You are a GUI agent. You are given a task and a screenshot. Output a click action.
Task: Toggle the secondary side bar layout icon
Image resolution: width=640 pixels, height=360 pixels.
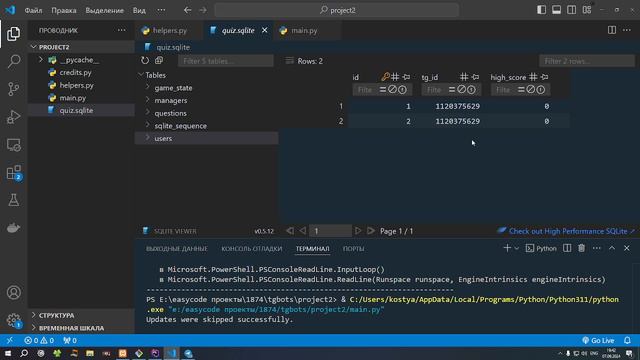[x=571, y=10]
